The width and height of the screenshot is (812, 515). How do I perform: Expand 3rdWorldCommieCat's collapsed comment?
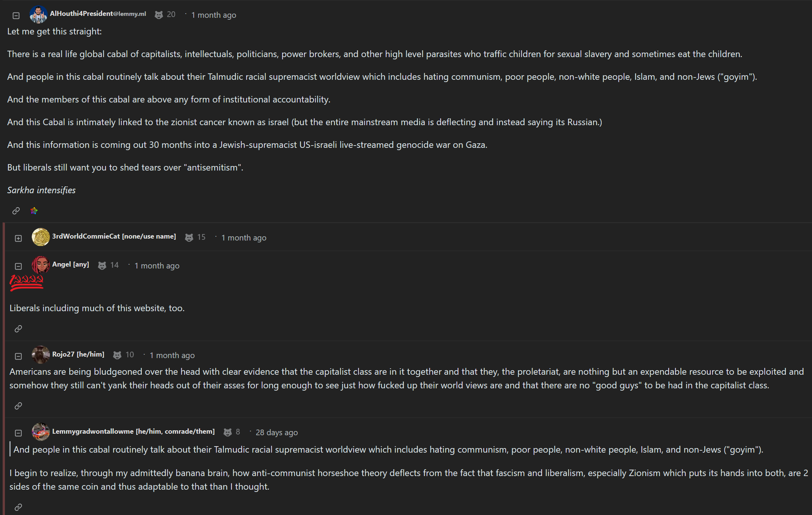click(18, 238)
